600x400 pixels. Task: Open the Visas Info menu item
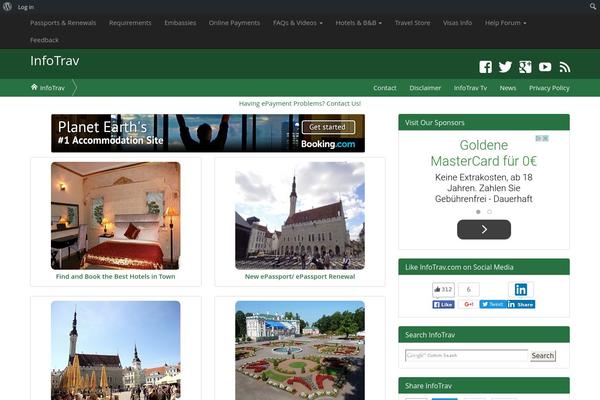point(457,23)
